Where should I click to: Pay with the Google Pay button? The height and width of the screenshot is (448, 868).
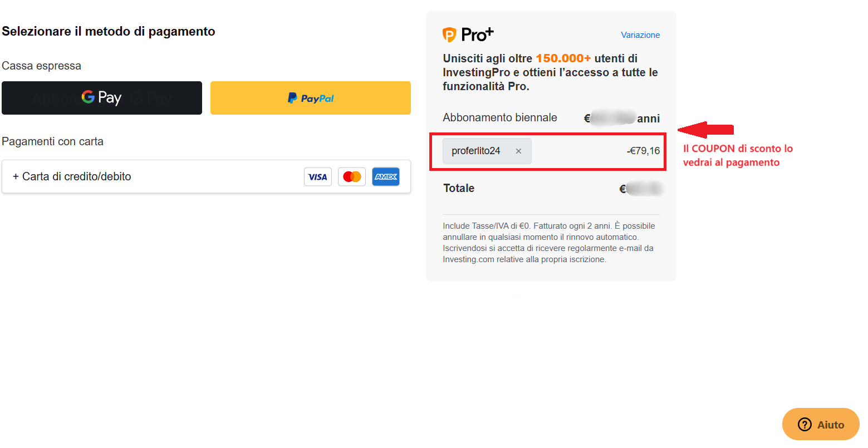coord(102,98)
